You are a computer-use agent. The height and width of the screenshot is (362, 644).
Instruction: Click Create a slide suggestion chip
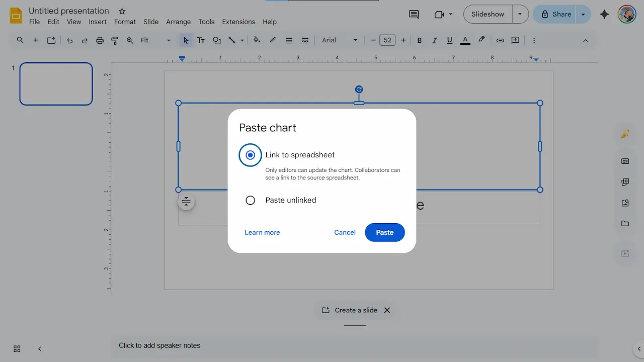349,310
